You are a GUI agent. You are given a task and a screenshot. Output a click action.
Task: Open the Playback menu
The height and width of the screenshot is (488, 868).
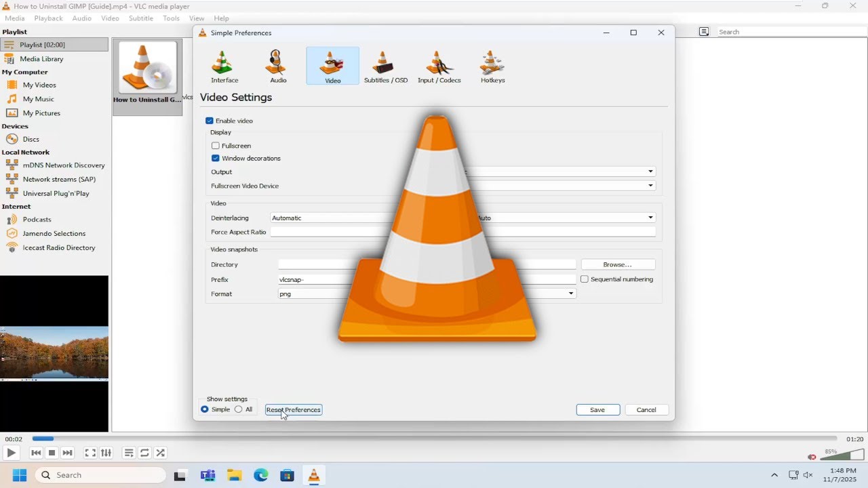pos(48,18)
